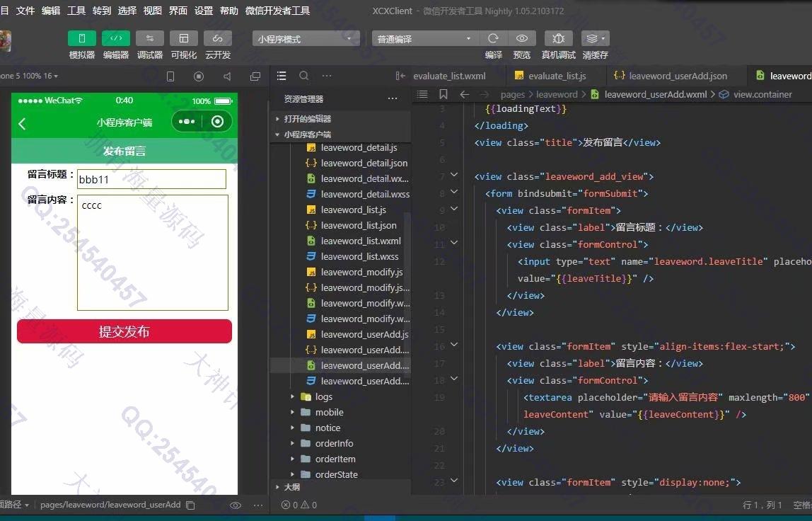Click the simulator phone device icon

(170, 76)
